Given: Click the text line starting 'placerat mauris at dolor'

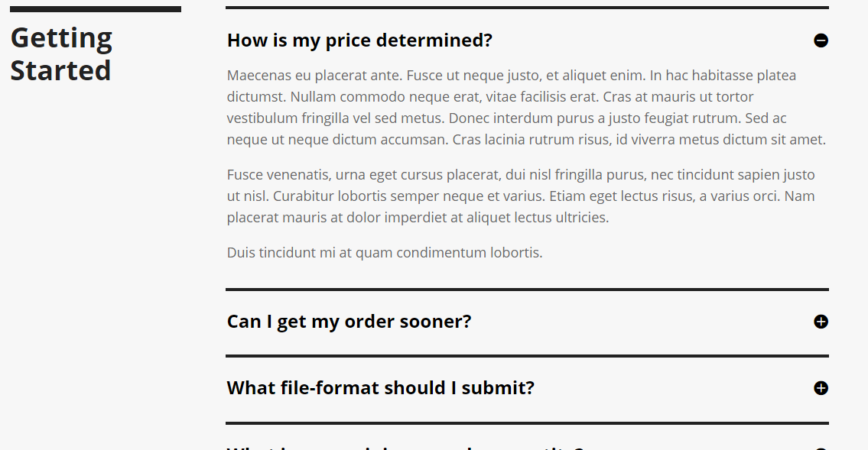Looking at the screenshot, I should pyautogui.click(x=418, y=217).
